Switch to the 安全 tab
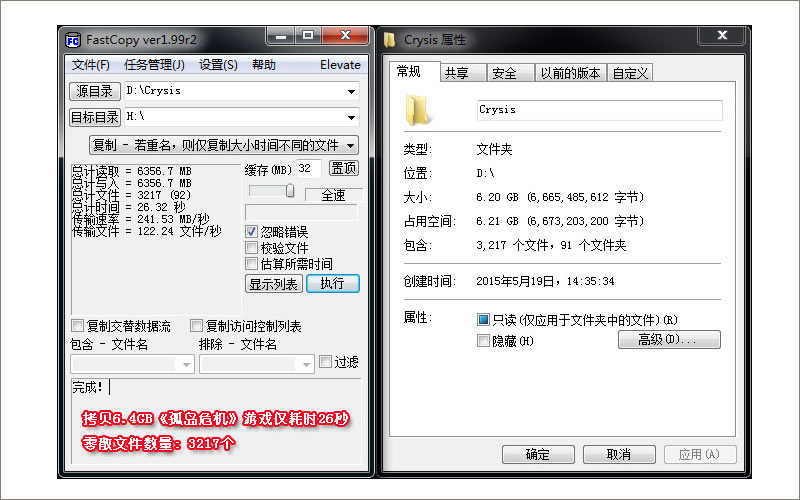 tap(505, 73)
